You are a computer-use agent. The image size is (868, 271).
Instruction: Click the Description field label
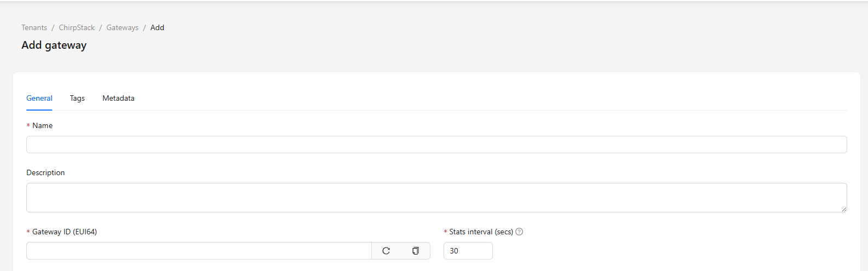45,173
